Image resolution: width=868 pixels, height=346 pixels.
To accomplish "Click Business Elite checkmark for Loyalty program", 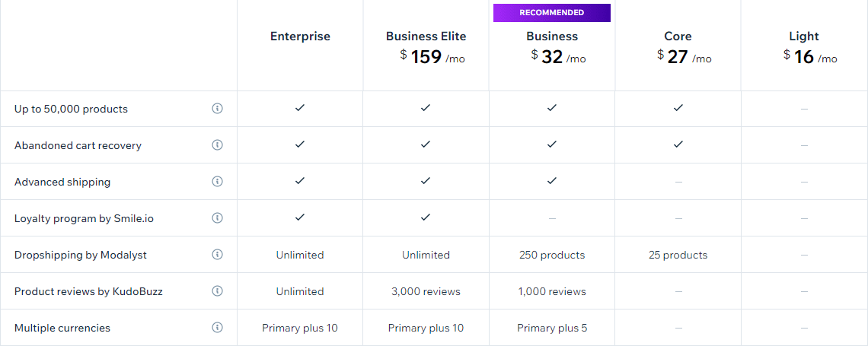I will [x=425, y=217].
